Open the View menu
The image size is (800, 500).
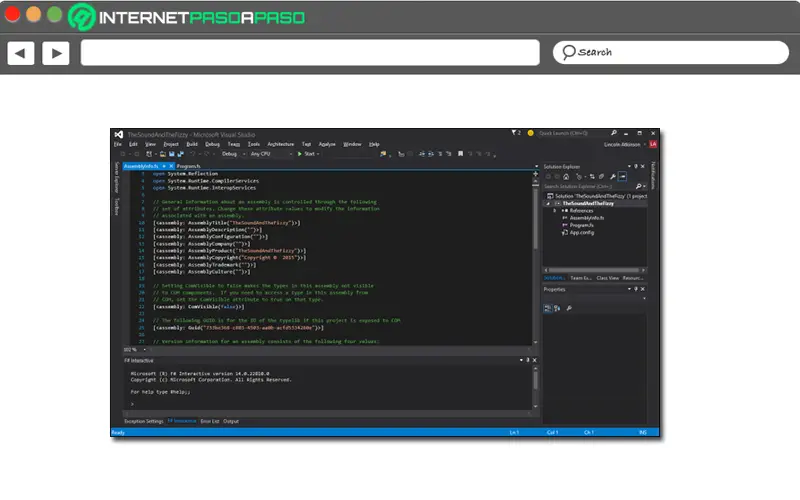150,144
